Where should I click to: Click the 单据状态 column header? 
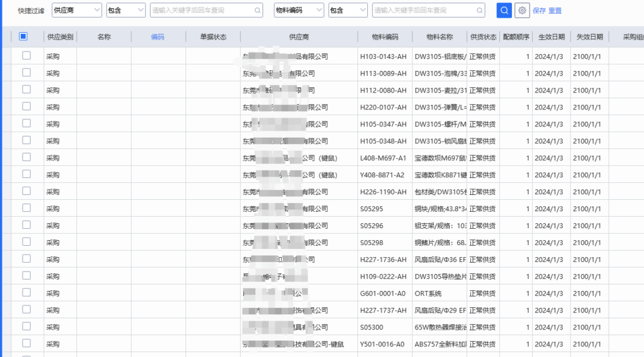pos(213,37)
